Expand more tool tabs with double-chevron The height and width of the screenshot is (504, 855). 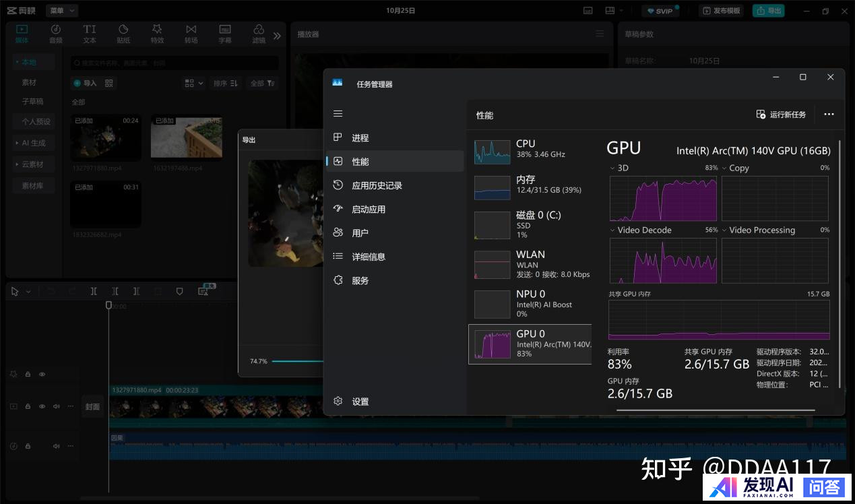[x=277, y=36]
